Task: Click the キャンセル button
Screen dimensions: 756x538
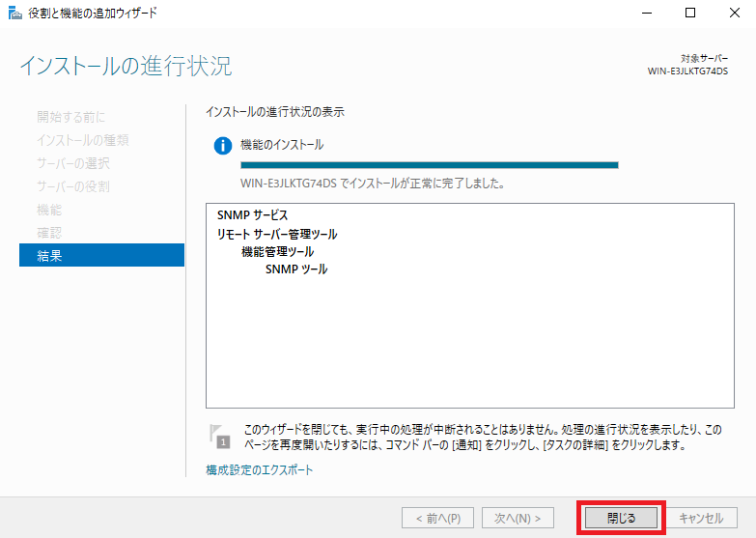Action: 701,518
